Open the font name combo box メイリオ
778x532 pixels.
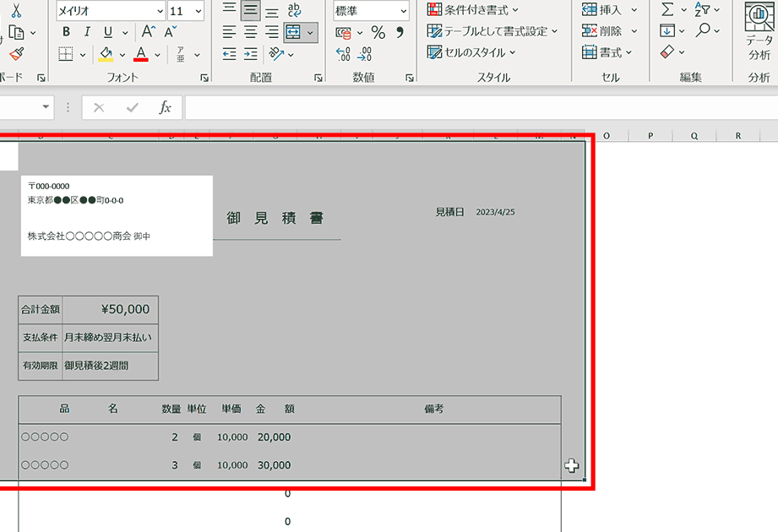point(110,10)
